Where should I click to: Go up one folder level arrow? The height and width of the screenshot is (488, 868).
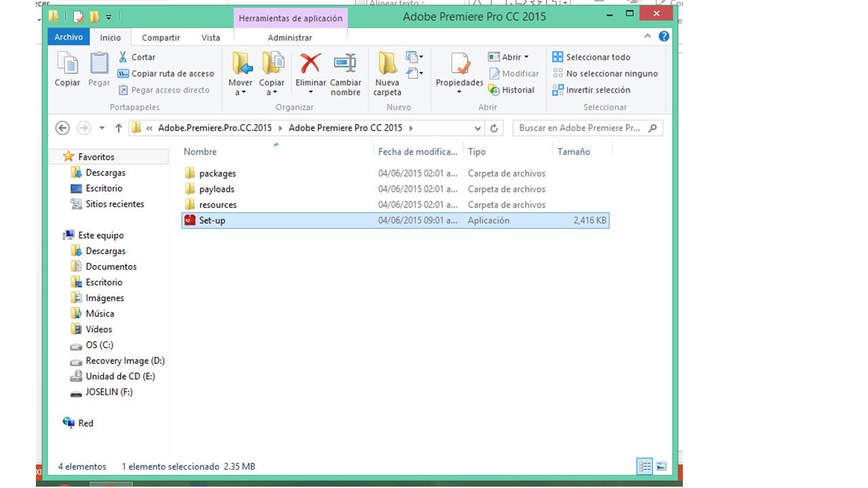[119, 127]
